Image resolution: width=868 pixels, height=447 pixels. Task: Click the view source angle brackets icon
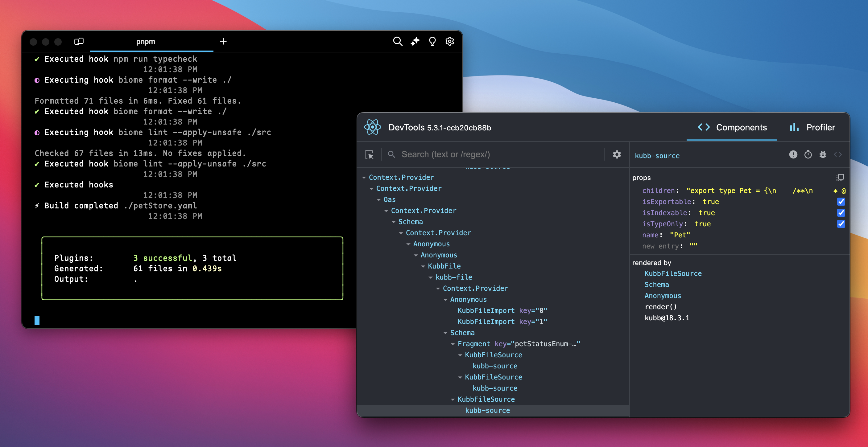point(838,154)
